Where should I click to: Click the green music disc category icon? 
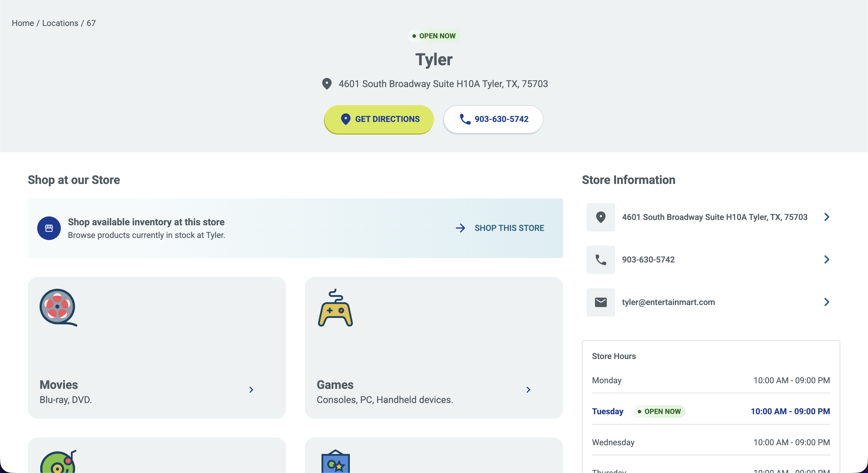[58, 461]
